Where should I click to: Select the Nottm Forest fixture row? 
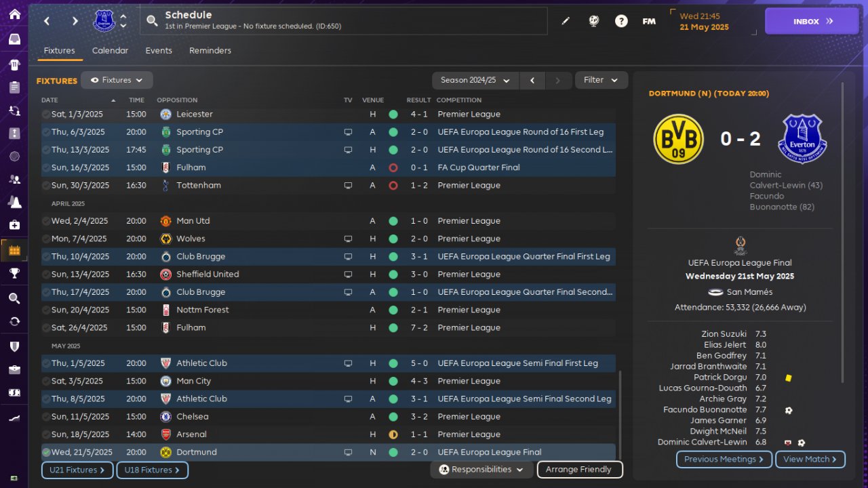tap(328, 310)
